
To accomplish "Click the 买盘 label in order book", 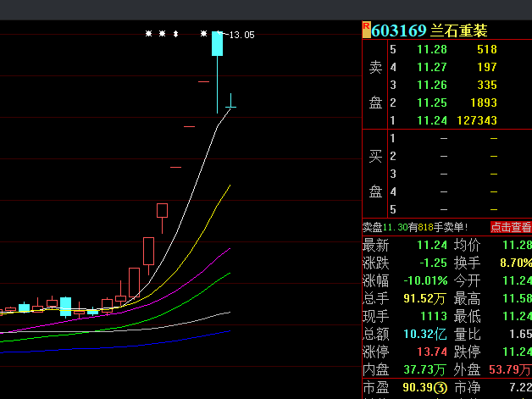I will click(x=375, y=174).
